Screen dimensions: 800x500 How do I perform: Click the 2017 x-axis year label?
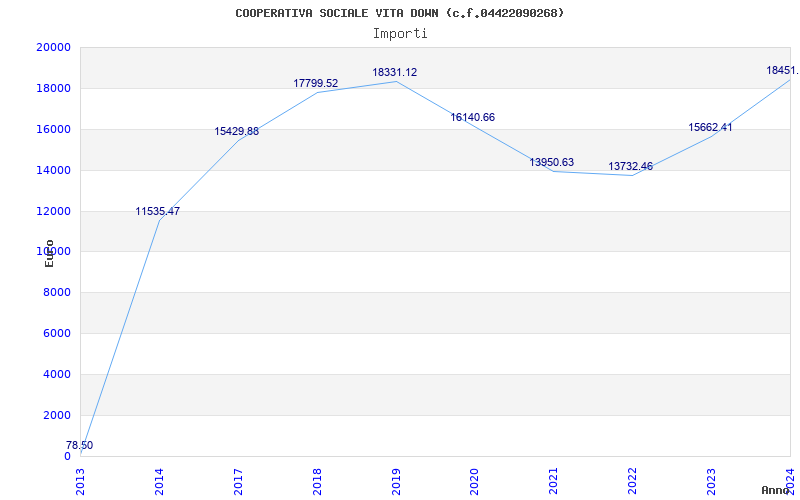click(x=238, y=481)
